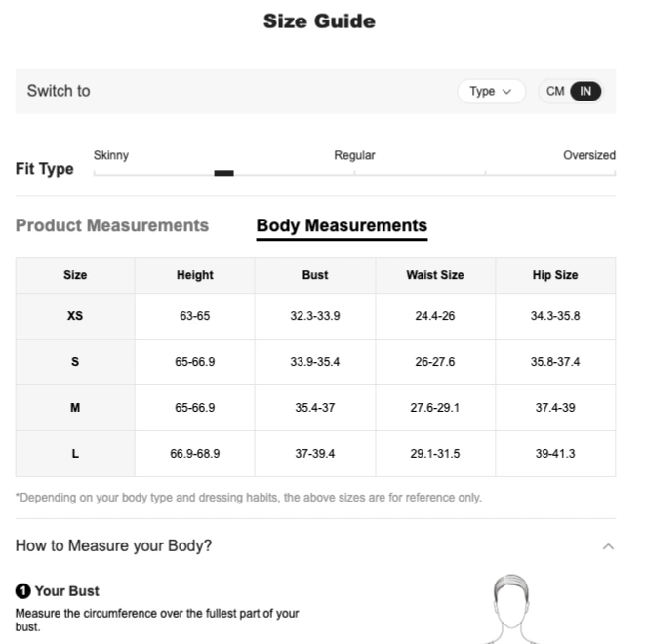Viewport: 645px width, 644px height.
Task: Click the Hip Size column header
Action: (555, 275)
